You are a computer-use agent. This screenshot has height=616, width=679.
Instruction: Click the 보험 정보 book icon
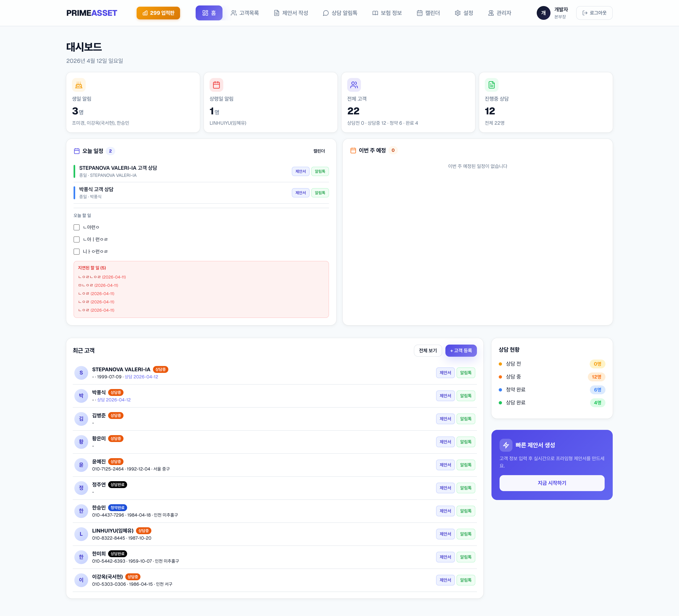(x=375, y=13)
